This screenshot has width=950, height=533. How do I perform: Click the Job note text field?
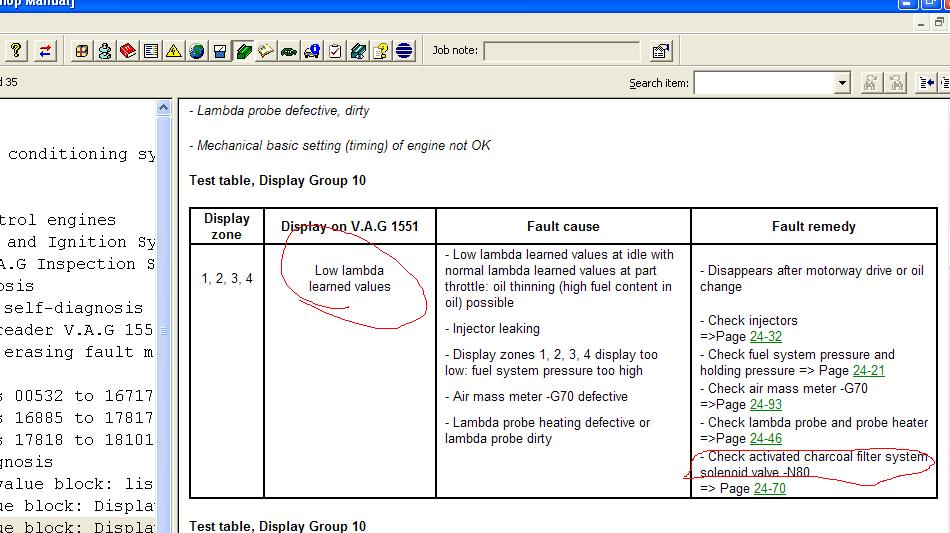point(561,51)
